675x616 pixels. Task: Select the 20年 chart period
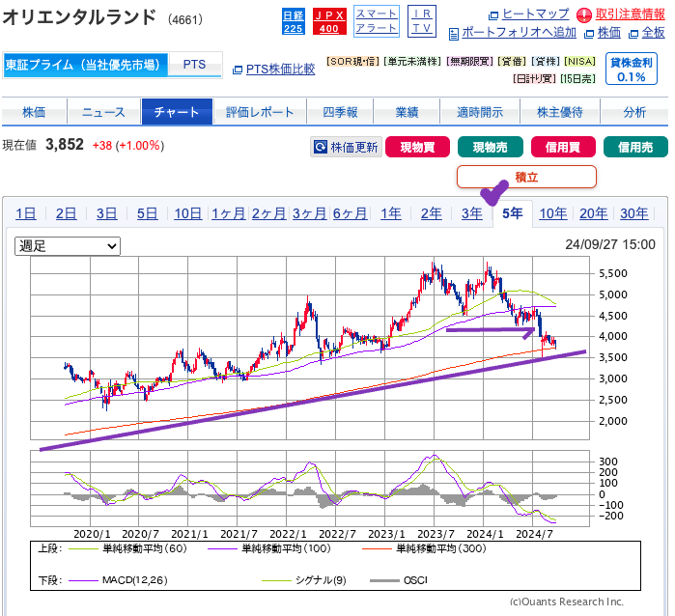[x=594, y=213]
